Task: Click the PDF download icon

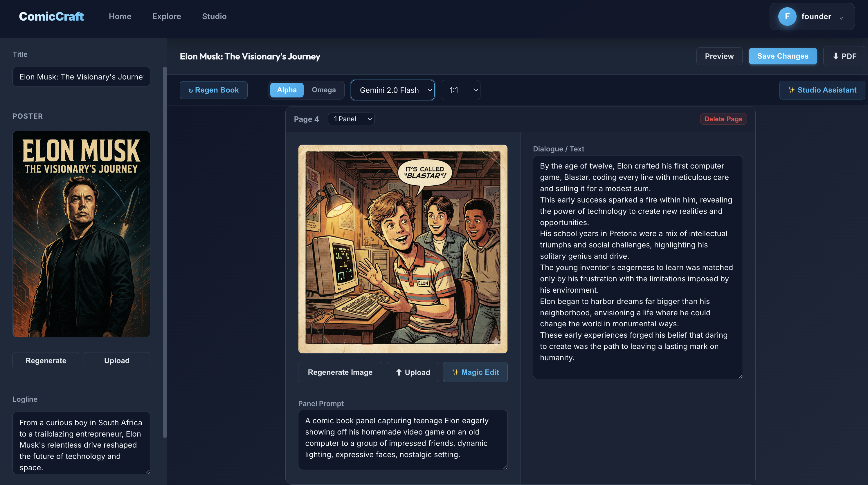Action: (x=835, y=56)
